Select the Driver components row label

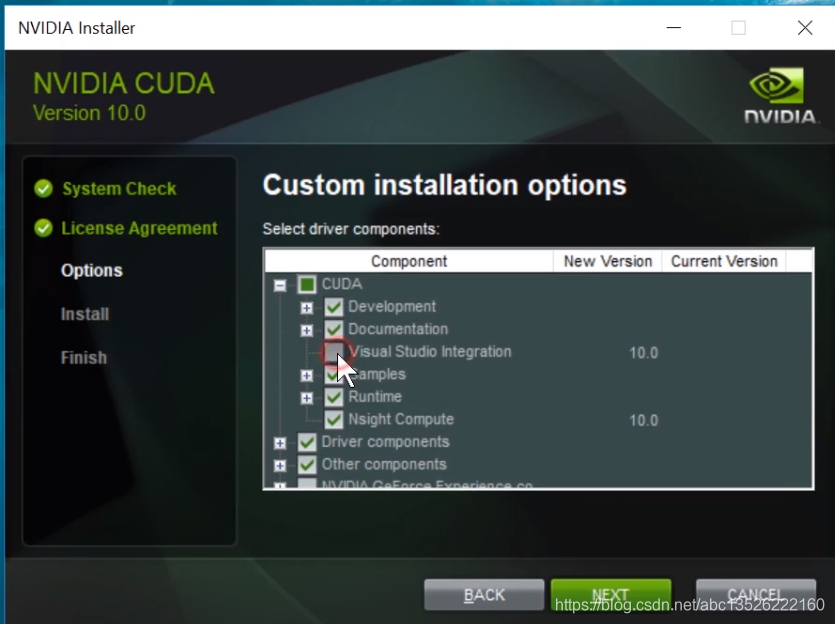pos(386,442)
